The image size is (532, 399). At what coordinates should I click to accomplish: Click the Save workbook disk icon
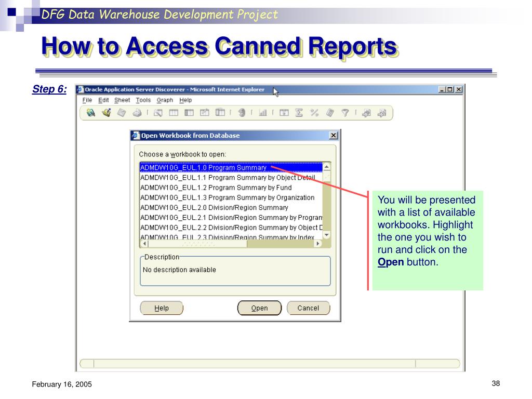pos(122,113)
